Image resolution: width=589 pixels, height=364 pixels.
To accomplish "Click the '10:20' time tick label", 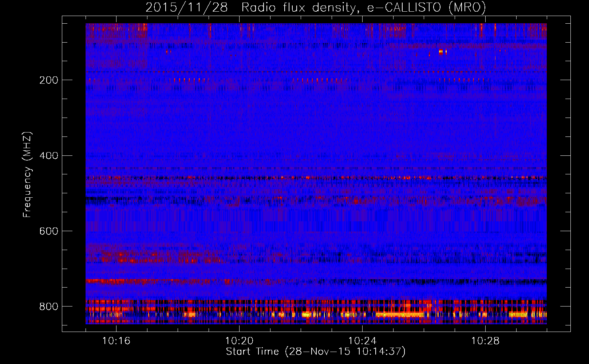I will [239, 341].
